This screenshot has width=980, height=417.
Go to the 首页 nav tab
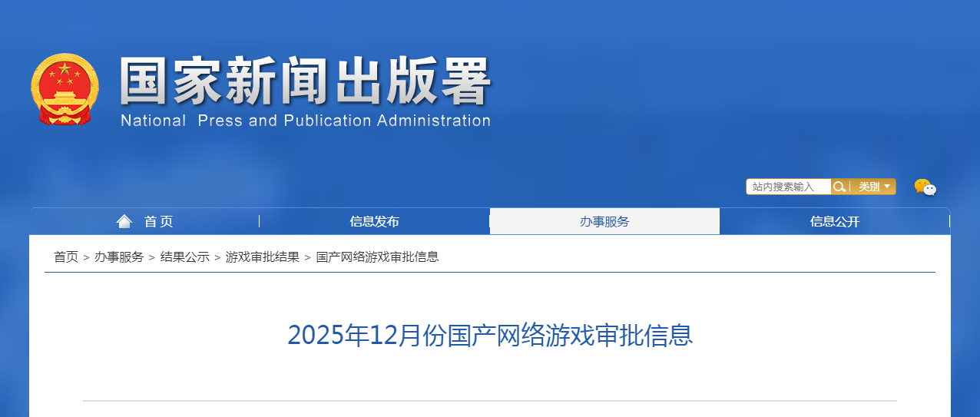tap(145, 221)
